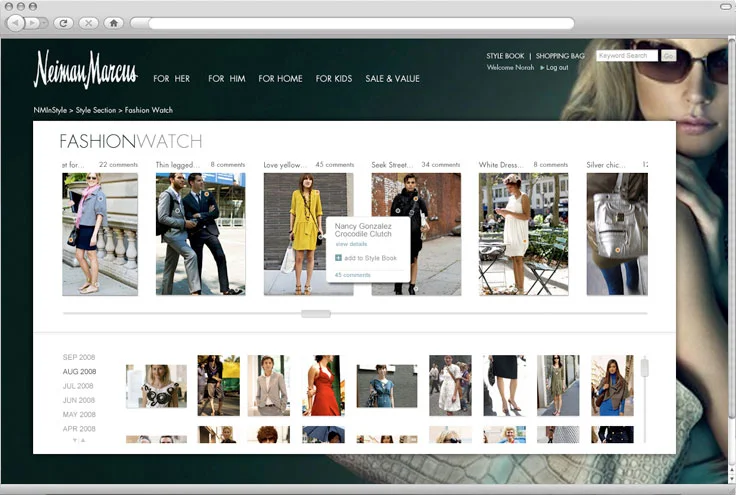
Task: Click 45 comments above 'Love yellow...'
Action: (x=335, y=165)
